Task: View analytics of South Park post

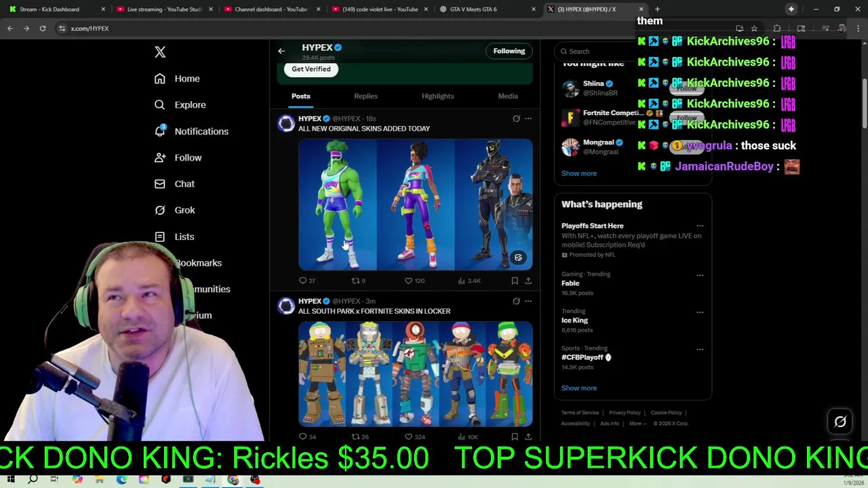Action: [x=468, y=436]
